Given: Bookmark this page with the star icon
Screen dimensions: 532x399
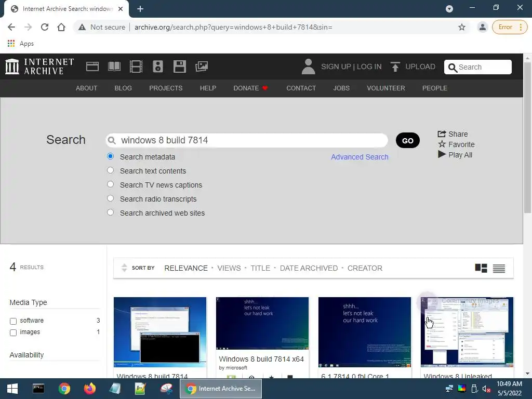Looking at the screenshot, I should point(461,27).
